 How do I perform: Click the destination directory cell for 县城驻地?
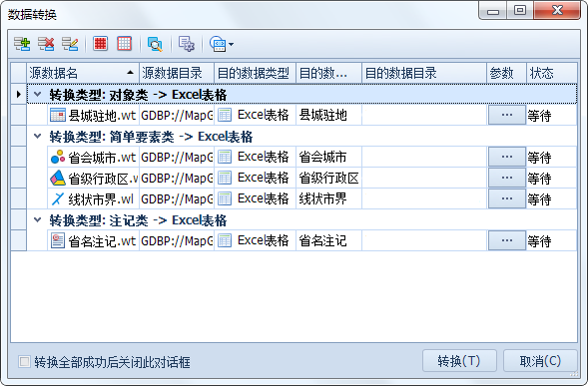pyautogui.click(x=424, y=115)
